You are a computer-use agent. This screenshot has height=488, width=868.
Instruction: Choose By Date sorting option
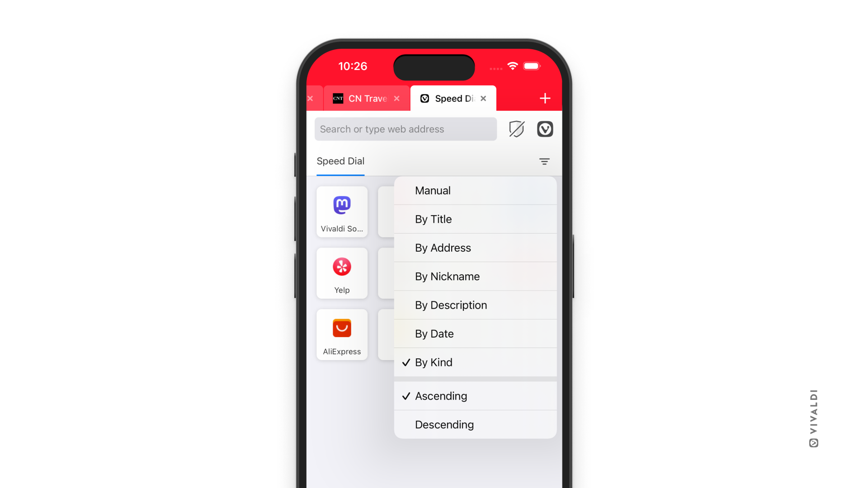click(434, 333)
